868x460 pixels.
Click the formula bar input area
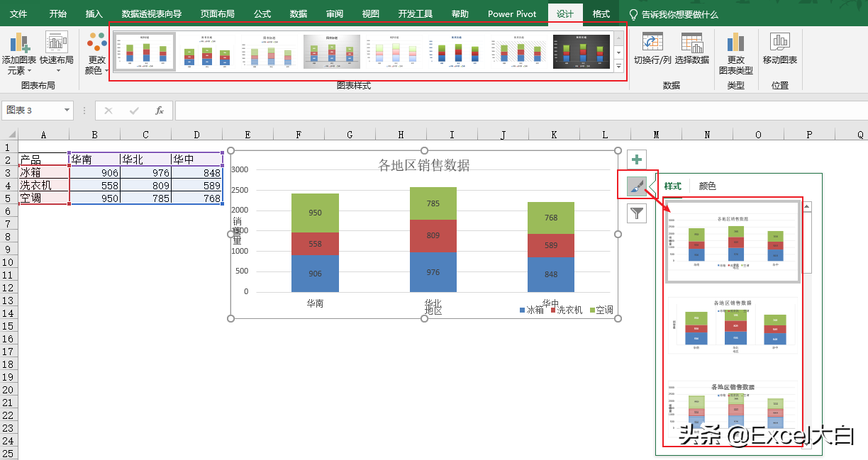pos(521,111)
